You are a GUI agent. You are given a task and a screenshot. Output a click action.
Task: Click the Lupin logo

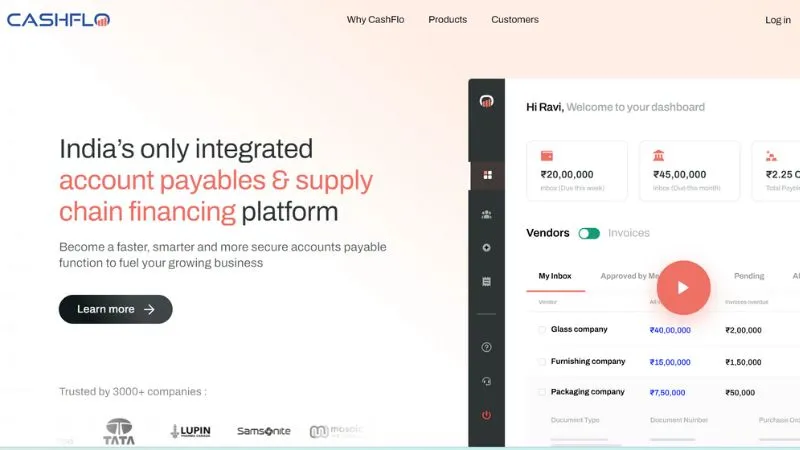(190, 431)
